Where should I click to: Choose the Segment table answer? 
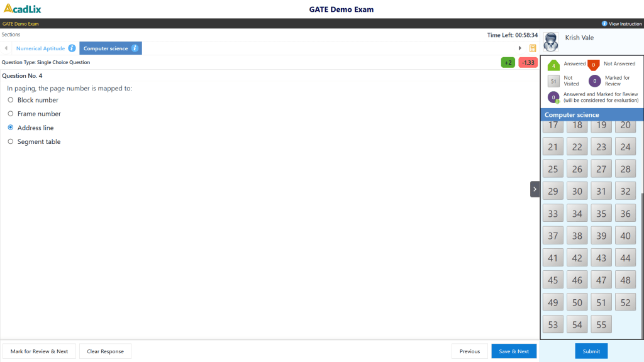[10, 141]
